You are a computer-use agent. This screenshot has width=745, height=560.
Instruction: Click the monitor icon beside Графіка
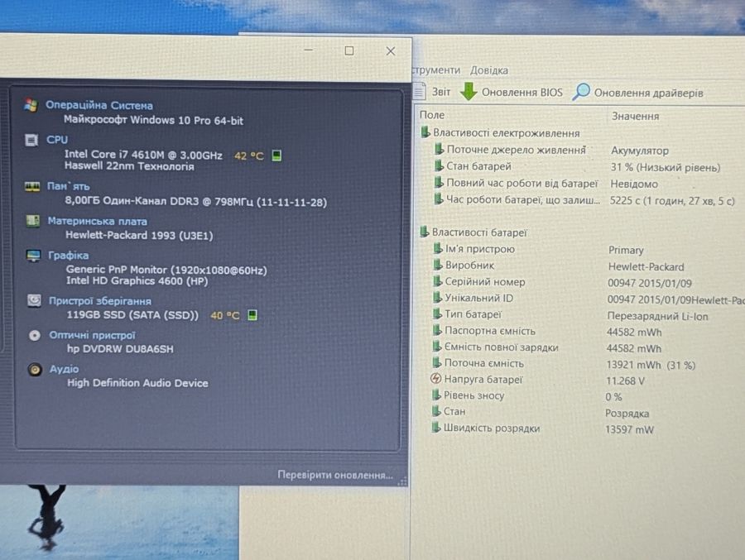pyautogui.click(x=33, y=256)
